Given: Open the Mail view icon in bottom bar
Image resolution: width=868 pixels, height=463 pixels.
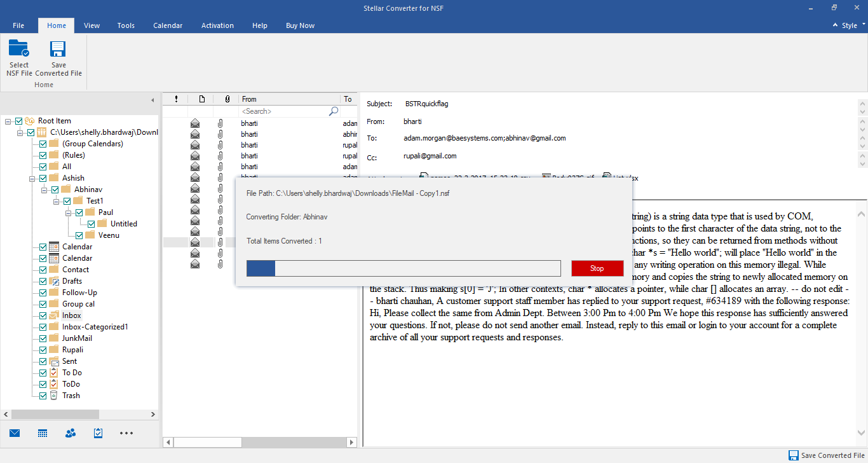Looking at the screenshot, I should (15, 433).
